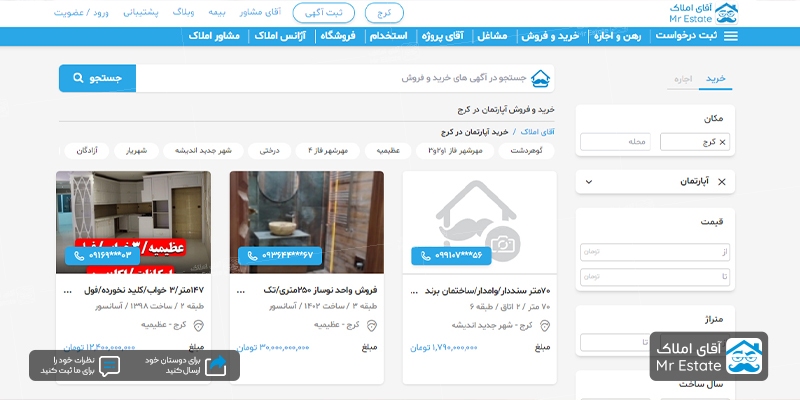Open استخدام menu item
800x400 pixels.
389,36
